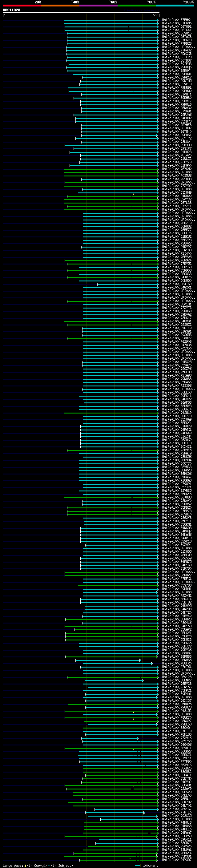Viewport: 197px width, 868px height.
Task: Select the UniRef100_C1MQ23 label
Action: pos(176,152)
